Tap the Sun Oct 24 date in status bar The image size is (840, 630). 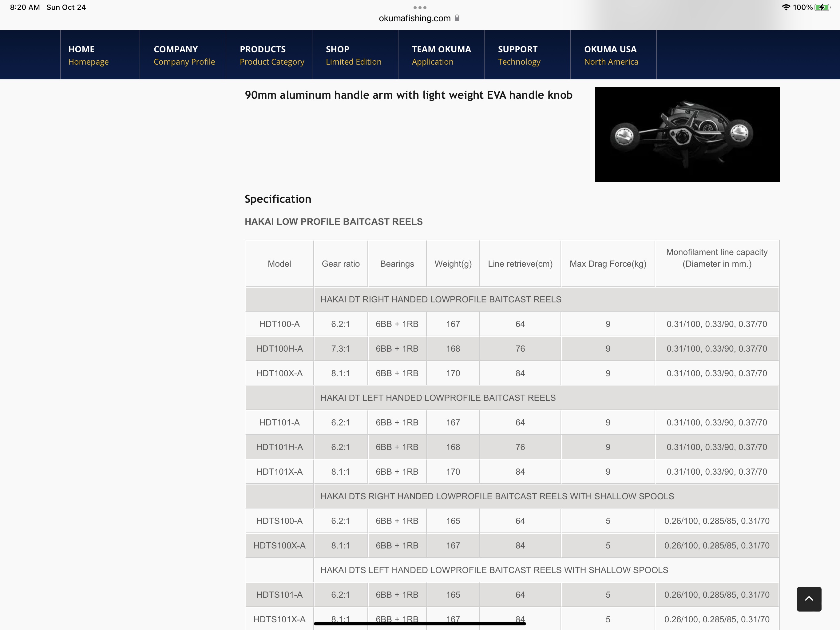pyautogui.click(x=66, y=7)
